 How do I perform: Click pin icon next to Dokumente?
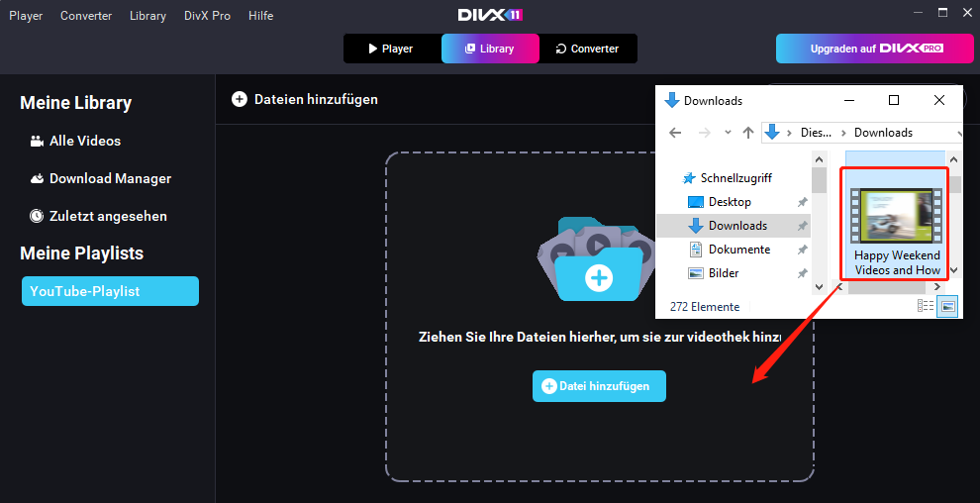(x=802, y=250)
